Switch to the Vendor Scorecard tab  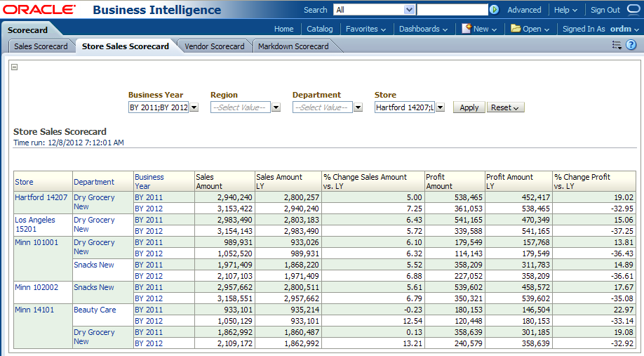(x=214, y=46)
